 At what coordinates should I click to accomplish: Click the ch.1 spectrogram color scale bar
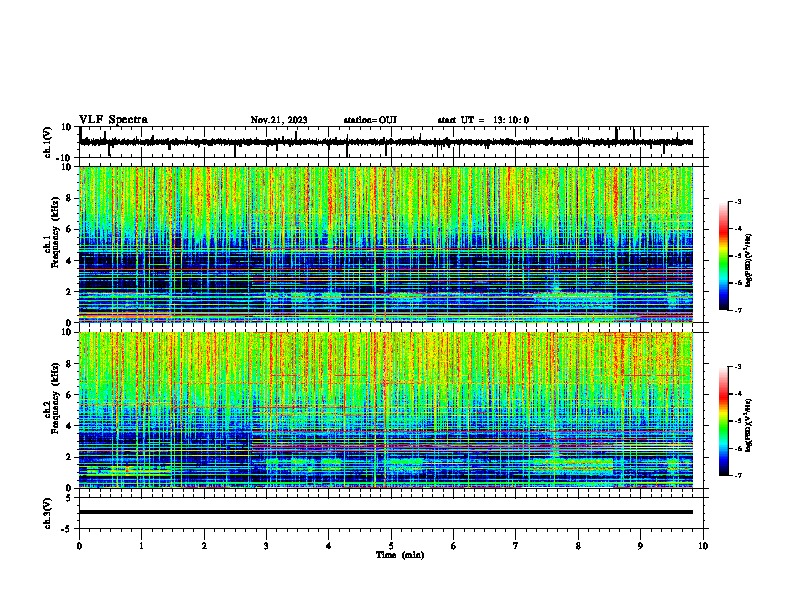724,256
